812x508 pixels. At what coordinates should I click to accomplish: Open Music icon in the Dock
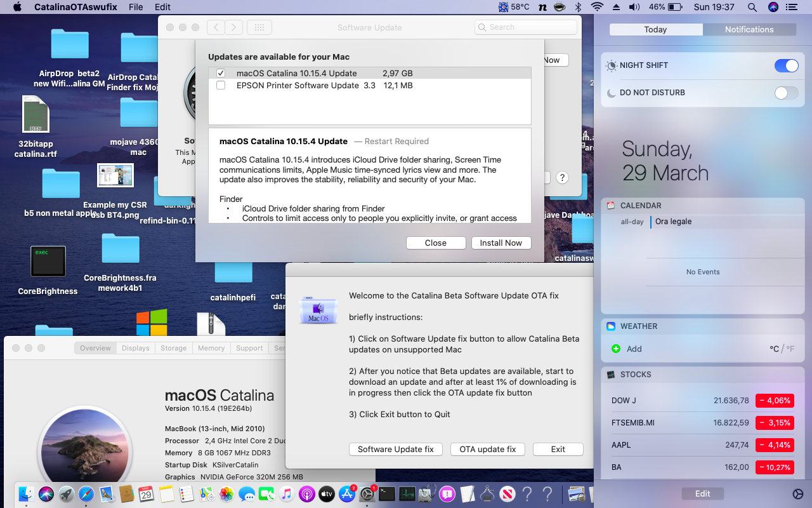[287, 493]
